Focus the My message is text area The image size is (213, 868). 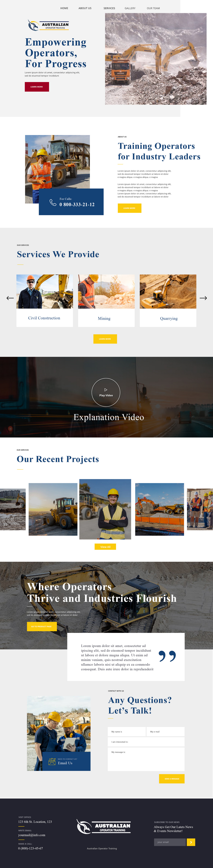point(146,759)
